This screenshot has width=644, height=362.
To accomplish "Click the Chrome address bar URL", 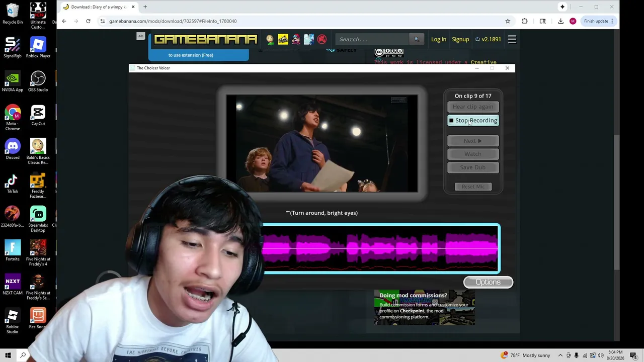I will (173, 21).
